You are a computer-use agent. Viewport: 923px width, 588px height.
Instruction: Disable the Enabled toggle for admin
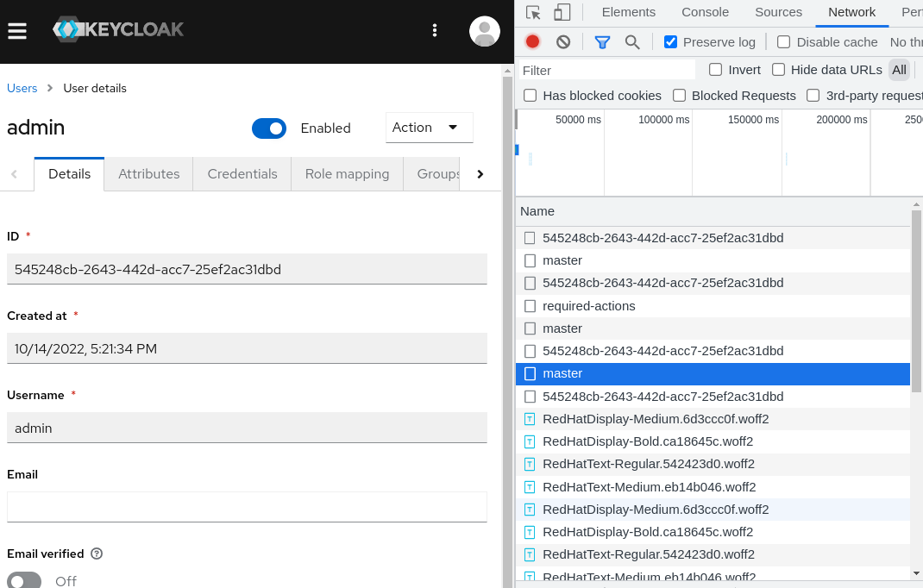(268, 128)
